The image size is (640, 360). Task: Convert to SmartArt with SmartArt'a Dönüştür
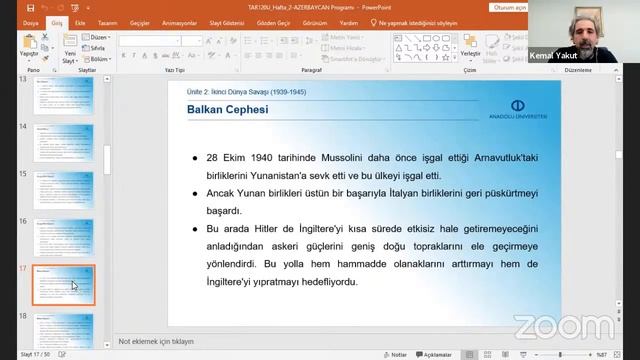point(353,59)
